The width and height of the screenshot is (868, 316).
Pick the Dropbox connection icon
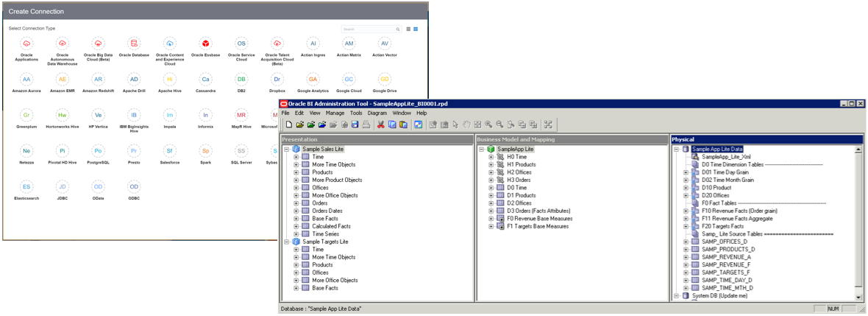click(x=277, y=80)
